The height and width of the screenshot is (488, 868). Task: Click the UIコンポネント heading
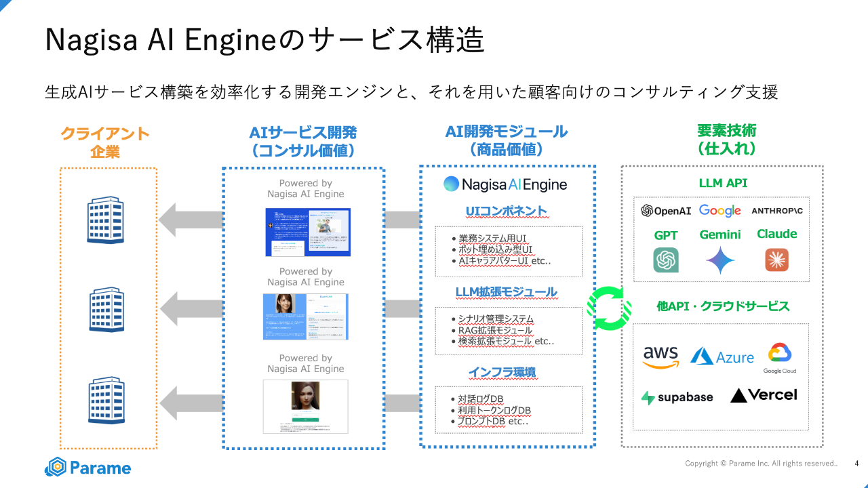(x=506, y=211)
